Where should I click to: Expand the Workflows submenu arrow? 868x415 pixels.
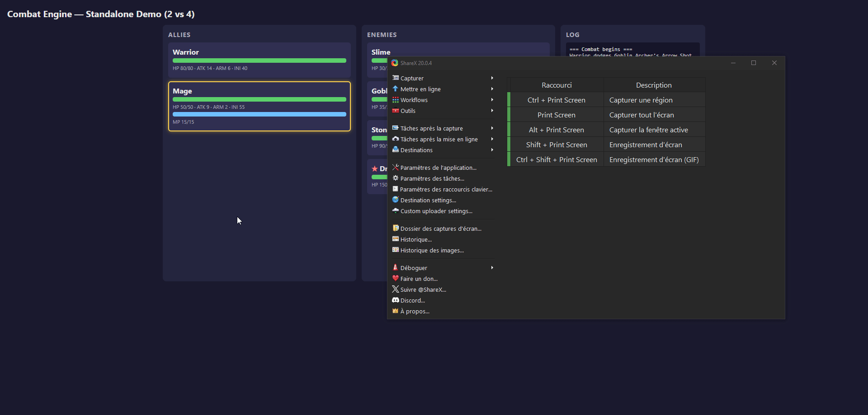tap(492, 100)
